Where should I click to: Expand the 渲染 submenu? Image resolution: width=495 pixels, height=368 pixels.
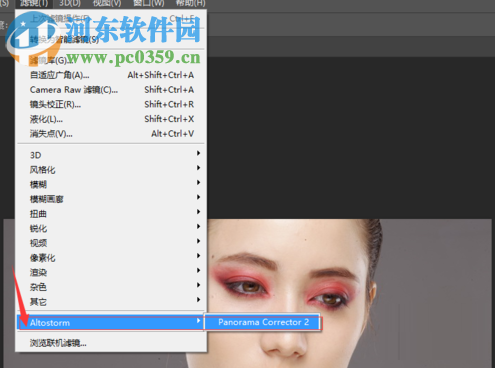[111, 273]
